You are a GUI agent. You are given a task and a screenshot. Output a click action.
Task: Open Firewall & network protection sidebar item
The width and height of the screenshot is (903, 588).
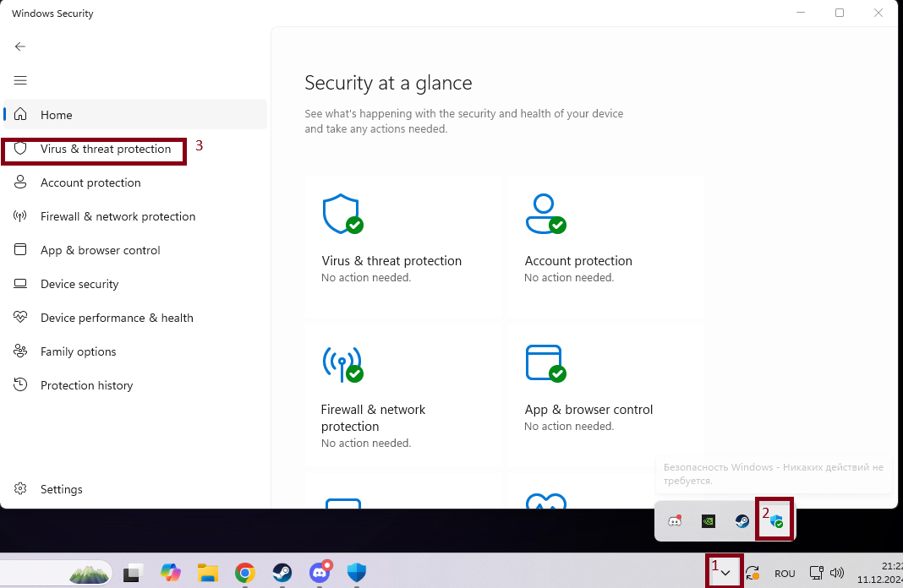(118, 217)
